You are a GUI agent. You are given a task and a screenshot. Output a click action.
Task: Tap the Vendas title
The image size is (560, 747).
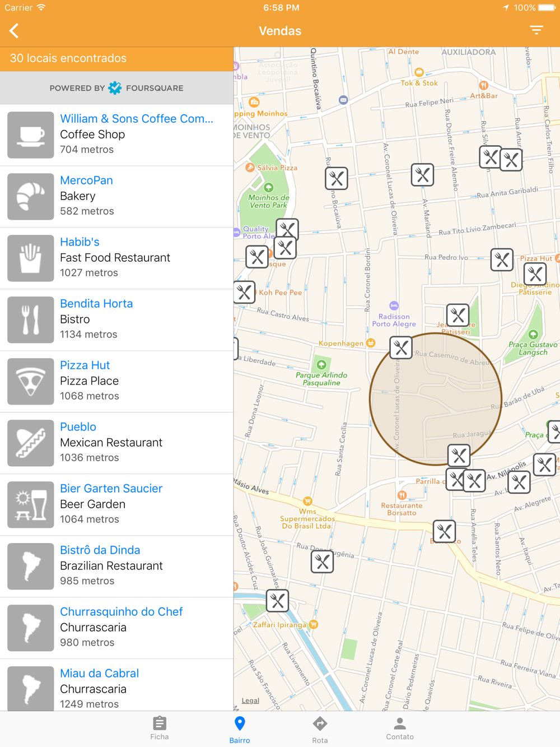(280, 31)
